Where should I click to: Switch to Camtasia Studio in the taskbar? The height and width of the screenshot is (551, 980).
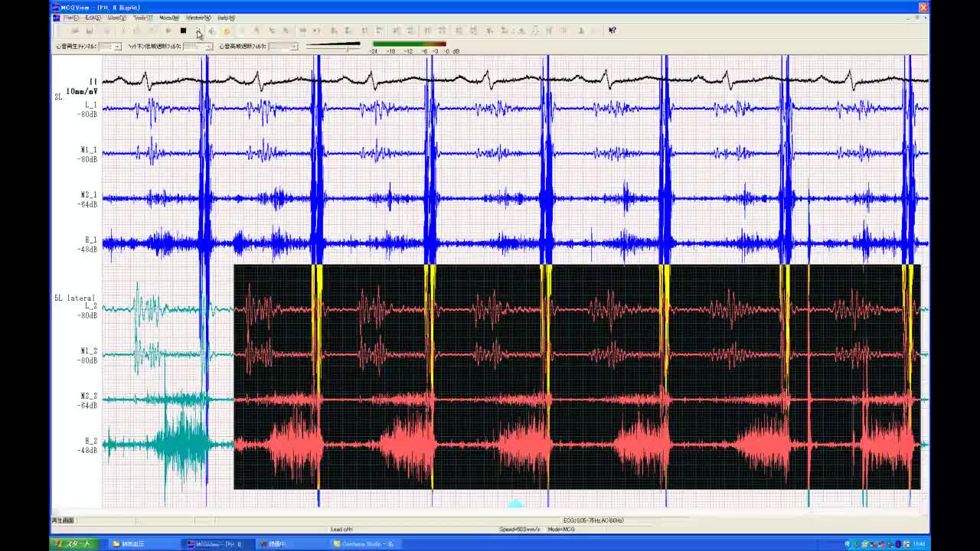coord(367,544)
